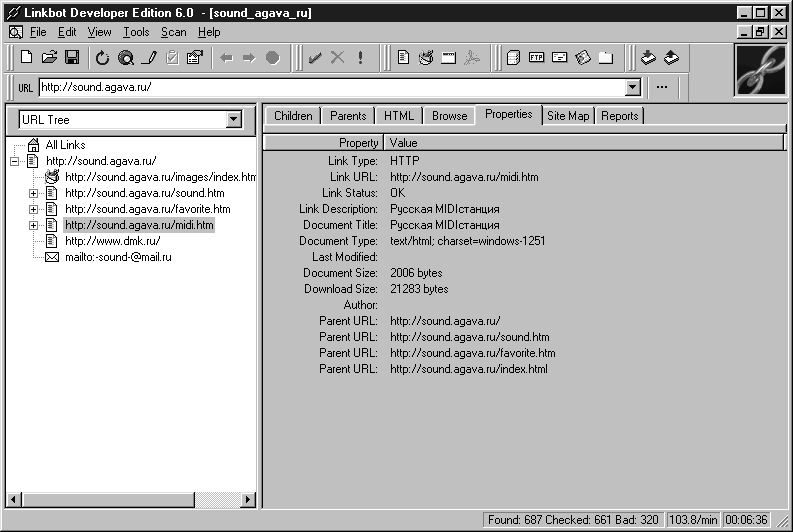Select mailto:-sound-@mail.ru tree item
Viewport: 793px width, 532px height.
tap(118, 257)
